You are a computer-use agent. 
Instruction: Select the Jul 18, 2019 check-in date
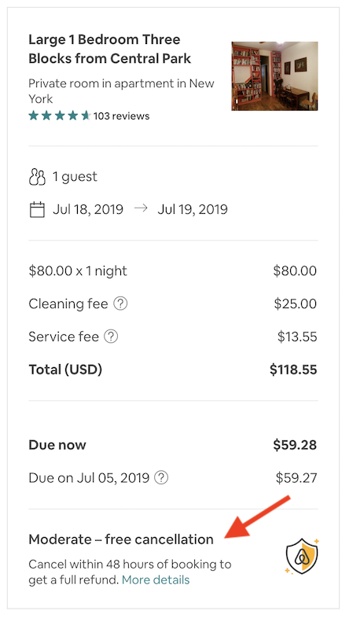click(x=88, y=209)
